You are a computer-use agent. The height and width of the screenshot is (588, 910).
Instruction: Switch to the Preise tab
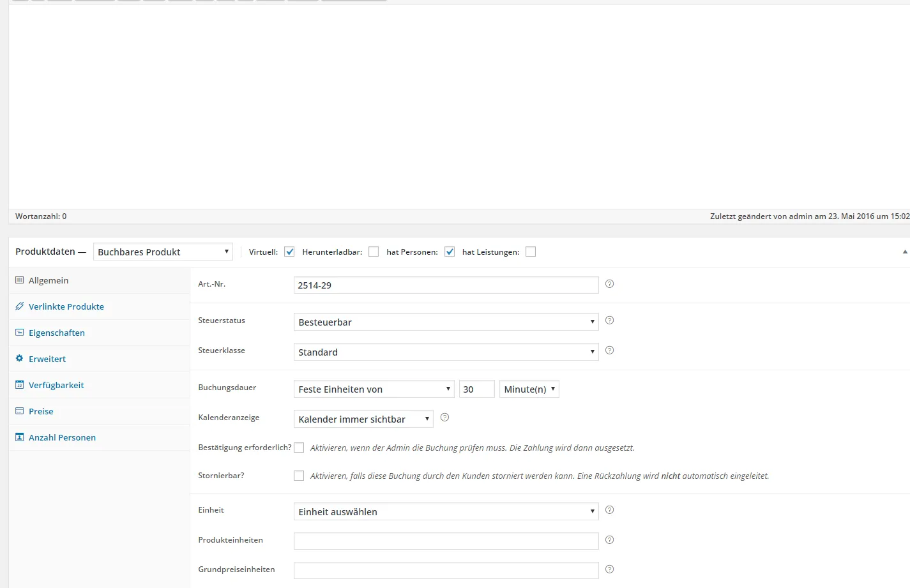41,411
